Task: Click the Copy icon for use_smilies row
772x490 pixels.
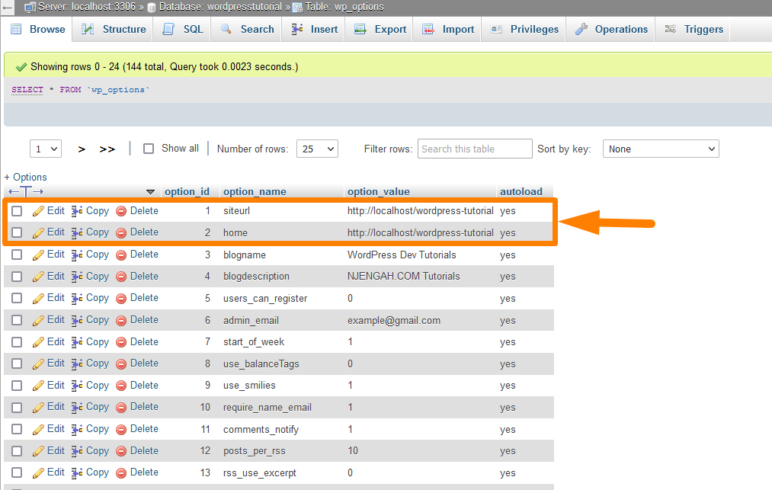Action: click(77, 385)
